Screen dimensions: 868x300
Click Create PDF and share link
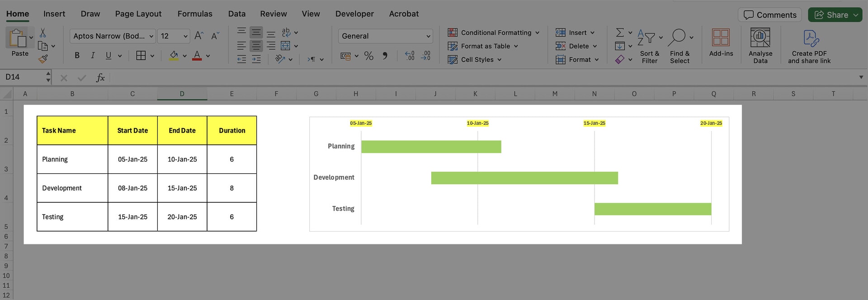point(809,46)
